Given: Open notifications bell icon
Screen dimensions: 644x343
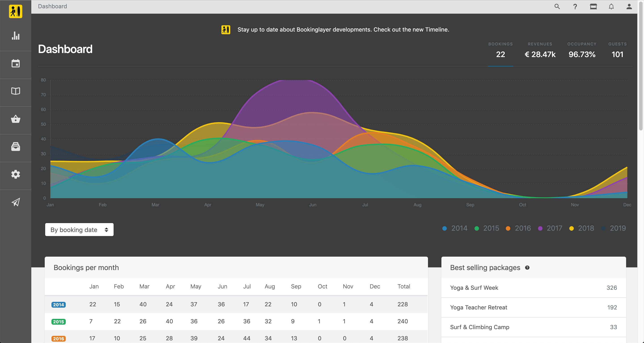Looking at the screenshot, I should click(611, 6).
